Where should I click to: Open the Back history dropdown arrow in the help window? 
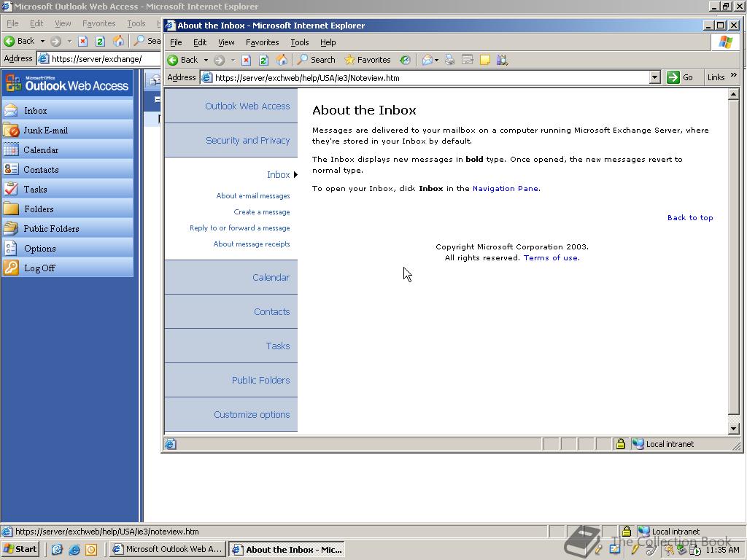206,60
